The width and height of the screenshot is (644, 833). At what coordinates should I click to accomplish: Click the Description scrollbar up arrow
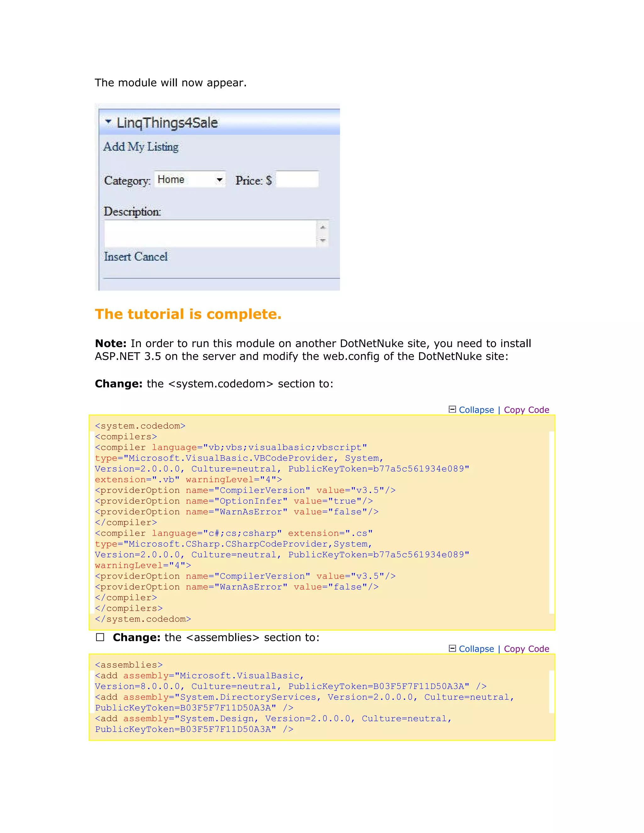323,227
